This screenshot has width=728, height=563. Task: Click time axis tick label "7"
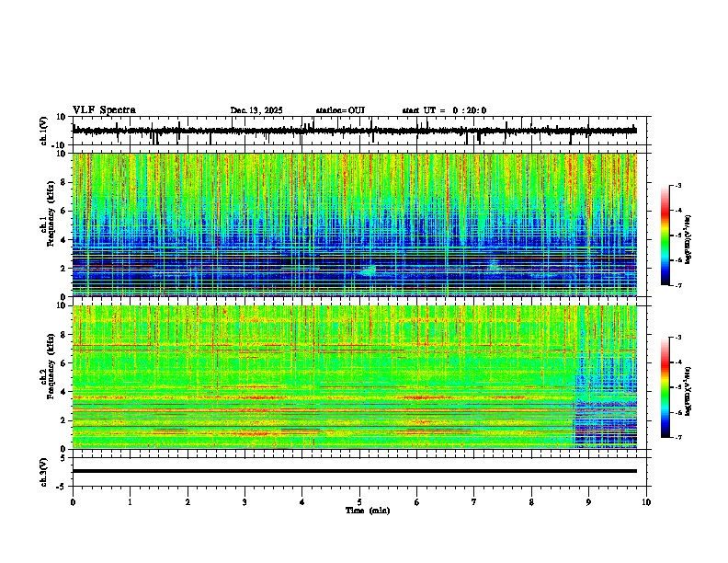pos(474,502)
